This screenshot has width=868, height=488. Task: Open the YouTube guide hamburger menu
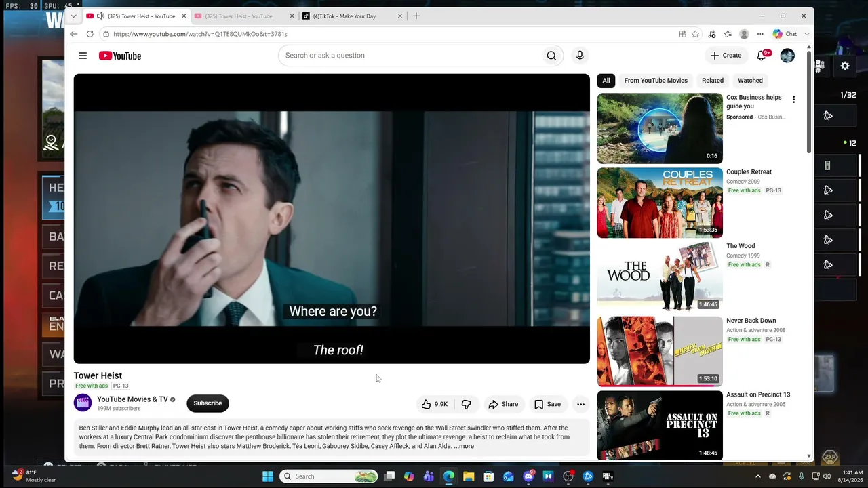click(83, 56)
